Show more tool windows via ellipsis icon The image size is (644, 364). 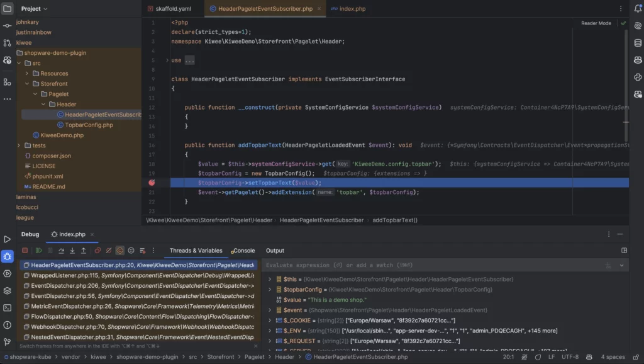pyautogui.click(x=7, y=99)
